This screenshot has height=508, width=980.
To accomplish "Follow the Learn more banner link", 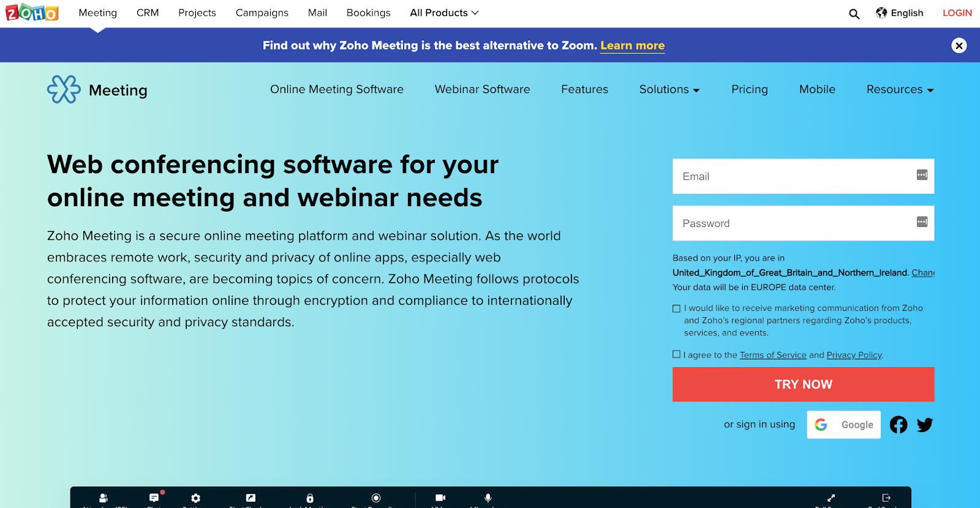I will [x=633, y=45].
